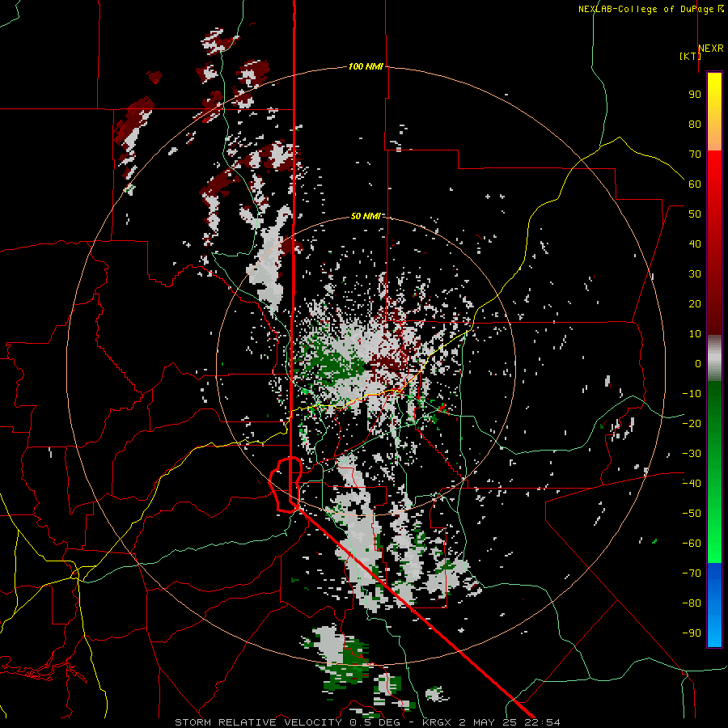
Task: Click the -80 value on the velocity scale
Action: coord(692,603)
